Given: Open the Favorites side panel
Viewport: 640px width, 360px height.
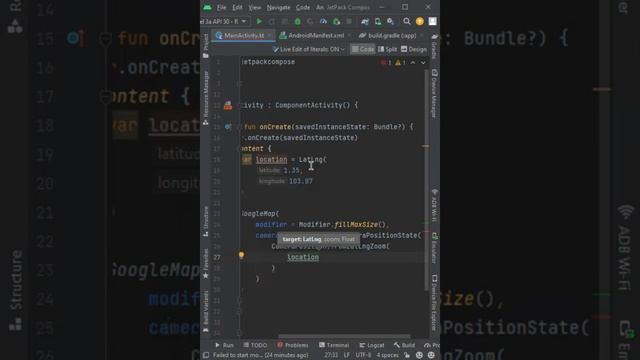Looking at the screenshot, I should click(x=206, y=264).
